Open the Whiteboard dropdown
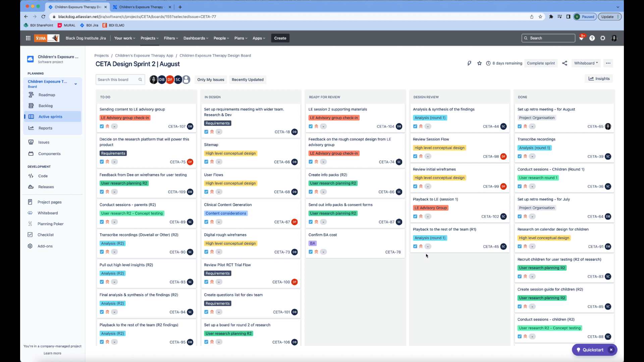This screenshot has width=644, height=362. pyautogui.click(x=586, y=63)
